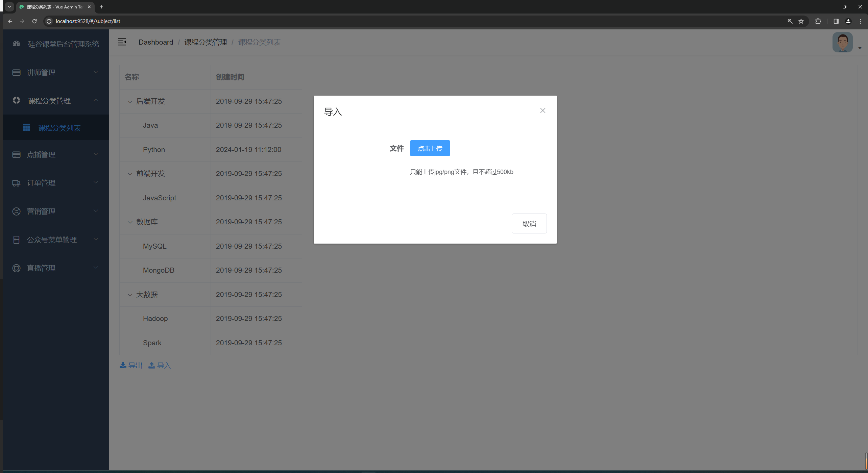
Task: Cancel the import with 取消 button
Action: (x=529, y=223)
